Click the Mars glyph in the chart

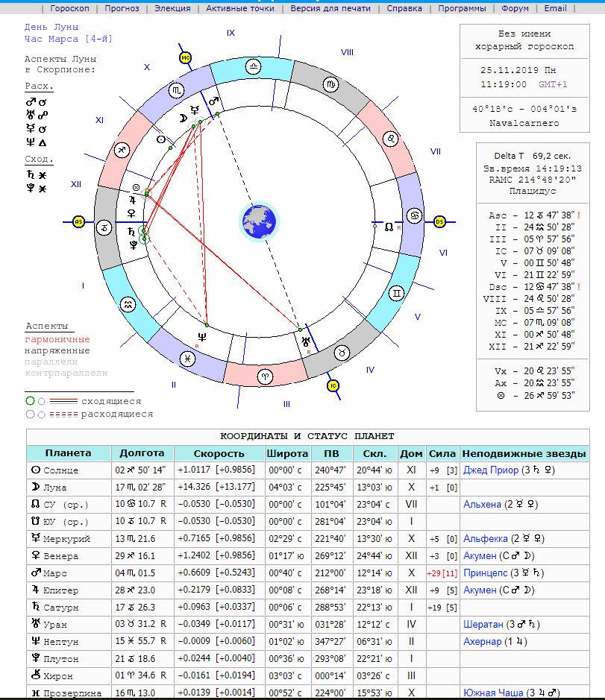click(213, 101)
